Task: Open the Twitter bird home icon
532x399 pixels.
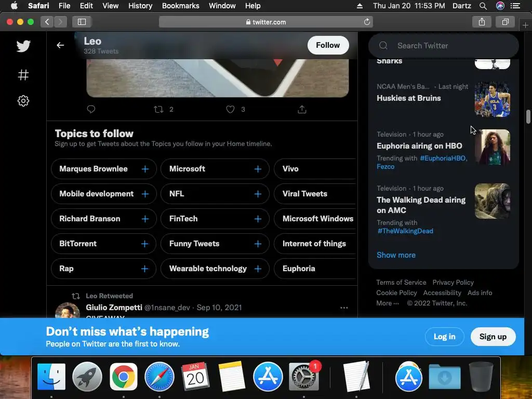Action: pos(23,46)
